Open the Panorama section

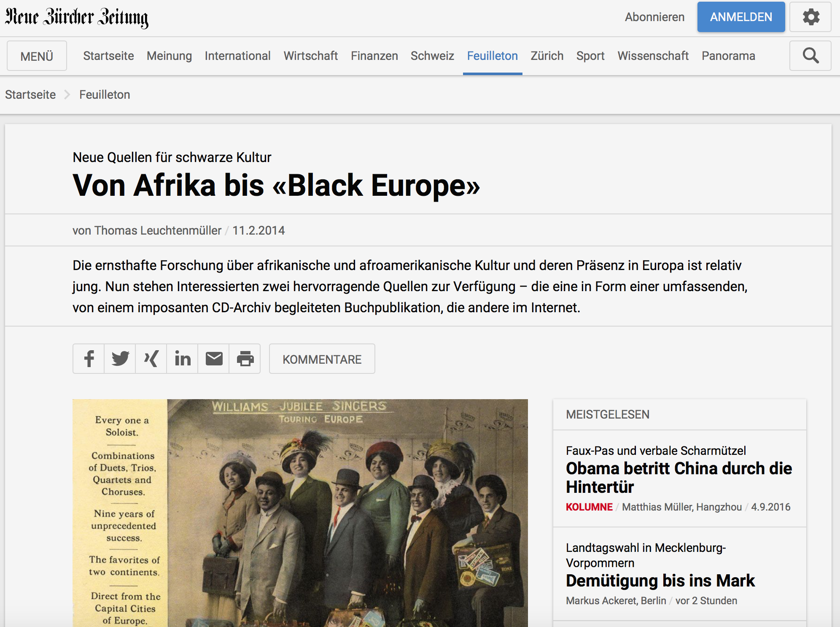click(728, 56)
